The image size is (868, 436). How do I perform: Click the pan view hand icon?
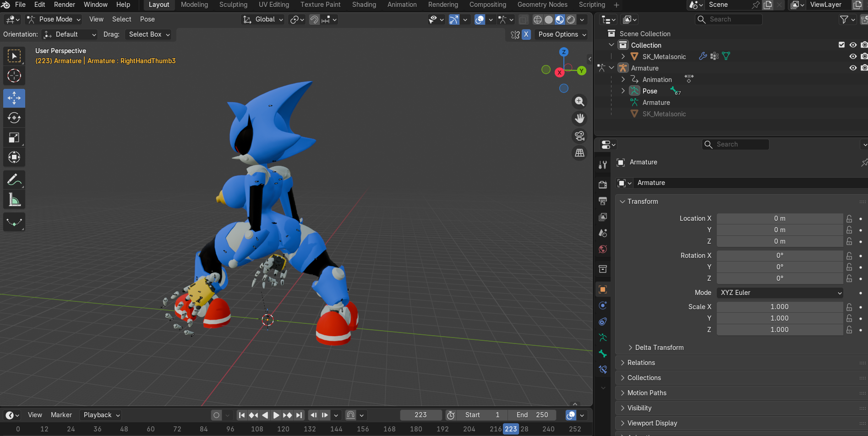pos(580,118)
